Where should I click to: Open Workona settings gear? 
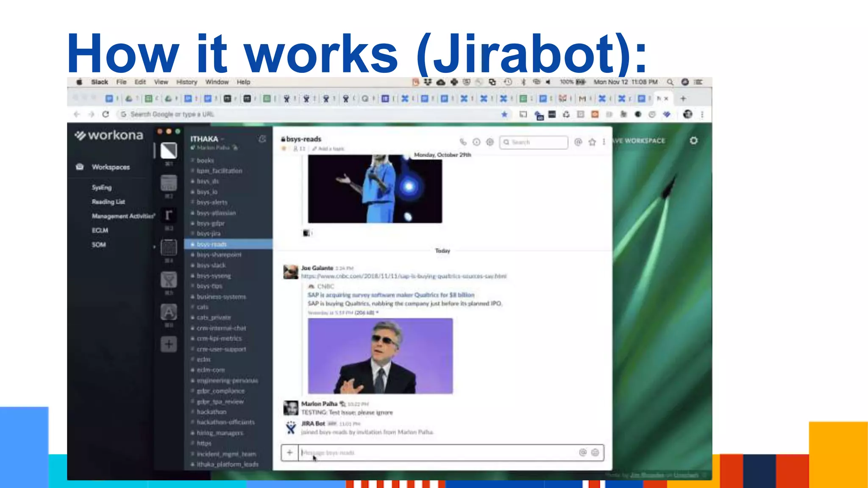tap(693, 140)
